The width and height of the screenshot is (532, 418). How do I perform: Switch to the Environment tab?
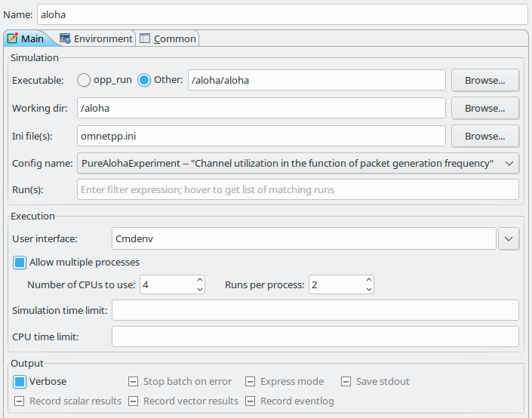coord(96,38)
